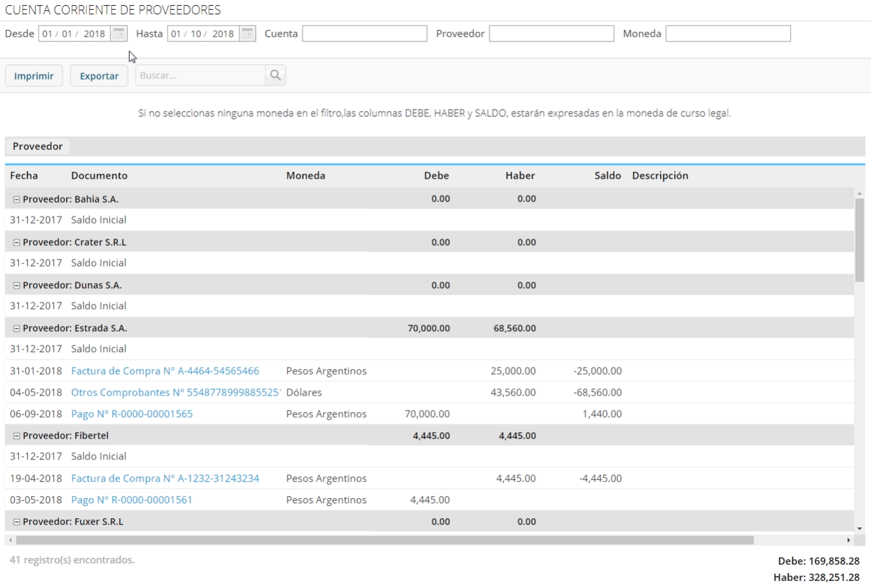Click the 06-09-2018 date cell
This screenshot has height=588, width=871.
point(36,414)
